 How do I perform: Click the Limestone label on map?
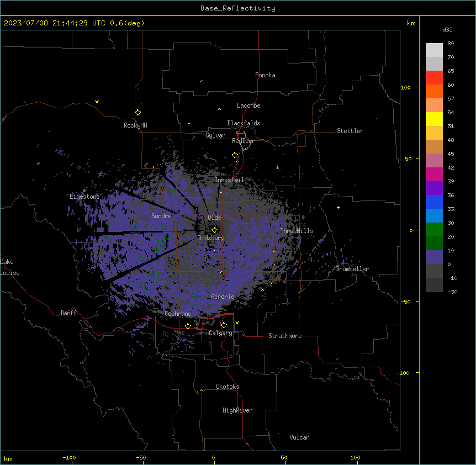pyautogui.click(x=84, y=197)
